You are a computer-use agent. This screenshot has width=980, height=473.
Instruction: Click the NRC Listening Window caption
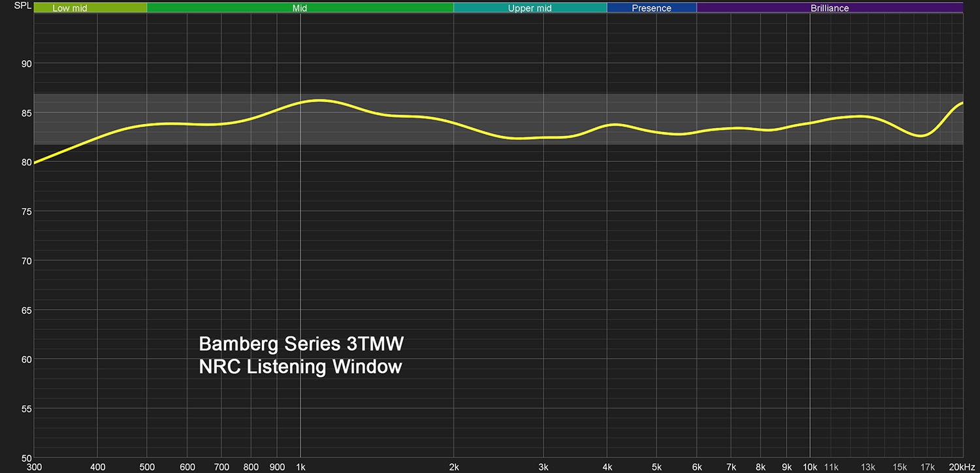click(300, 367)
